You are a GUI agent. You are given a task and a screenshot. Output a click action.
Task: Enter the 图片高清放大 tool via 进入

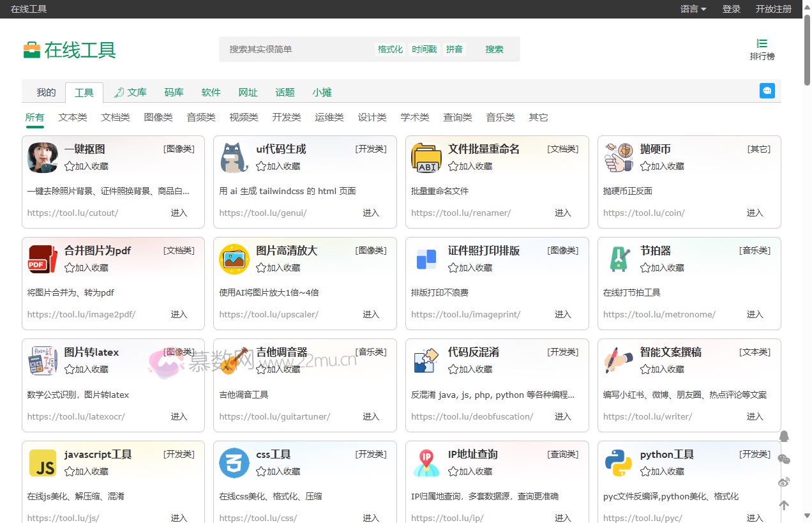tap(370, 314)
